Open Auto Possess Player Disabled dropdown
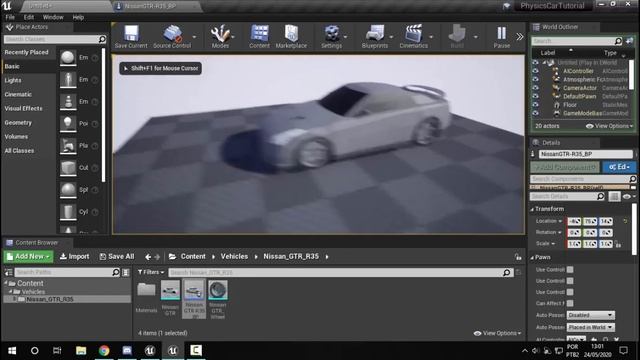Viewport: 640px width, 360px height. (590, 315)
